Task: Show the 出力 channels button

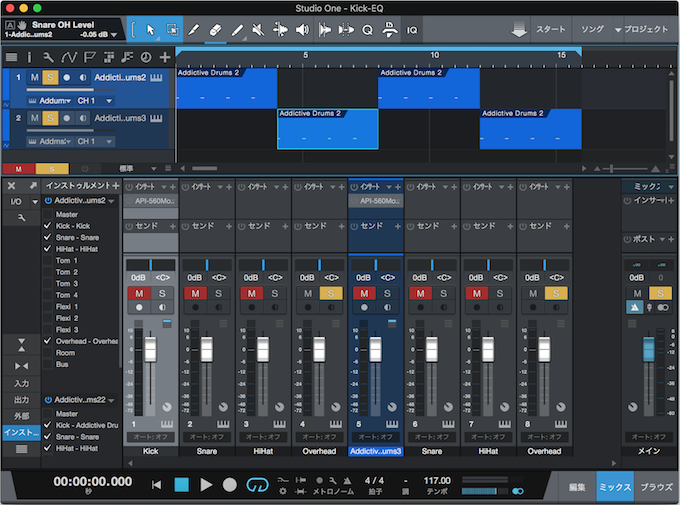Action: pos(21,400)
